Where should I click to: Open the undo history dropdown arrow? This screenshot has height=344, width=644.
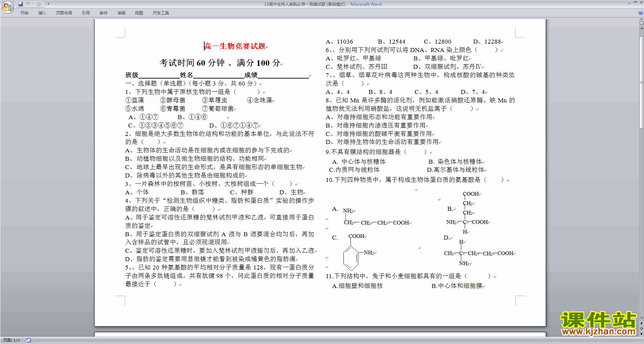click(x=33, y=4)
